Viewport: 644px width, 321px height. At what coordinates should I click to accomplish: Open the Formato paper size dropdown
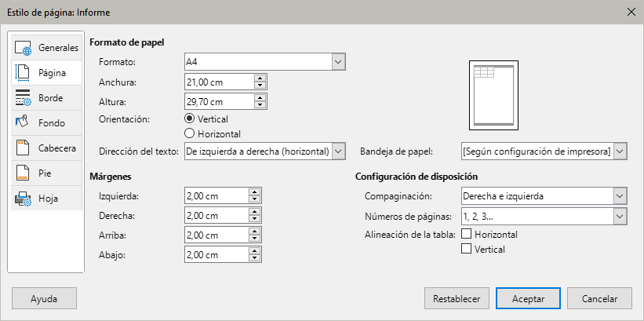click(x=338, y=61)
